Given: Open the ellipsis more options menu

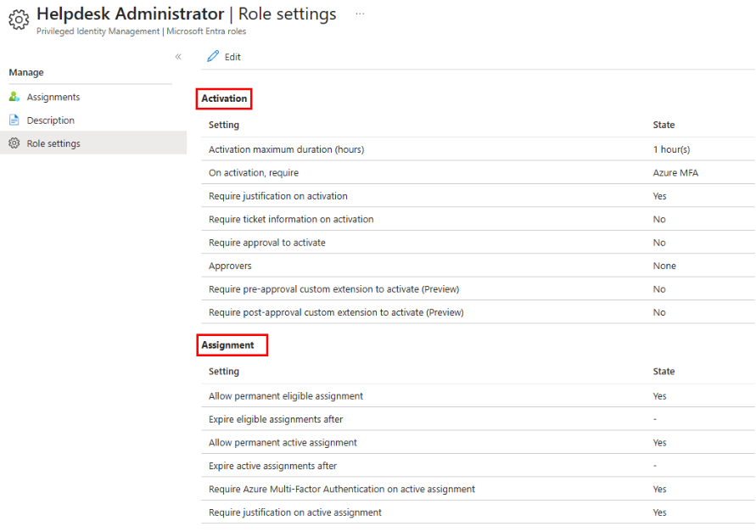Looking at the screenshot, I should [x=360, y=14].
